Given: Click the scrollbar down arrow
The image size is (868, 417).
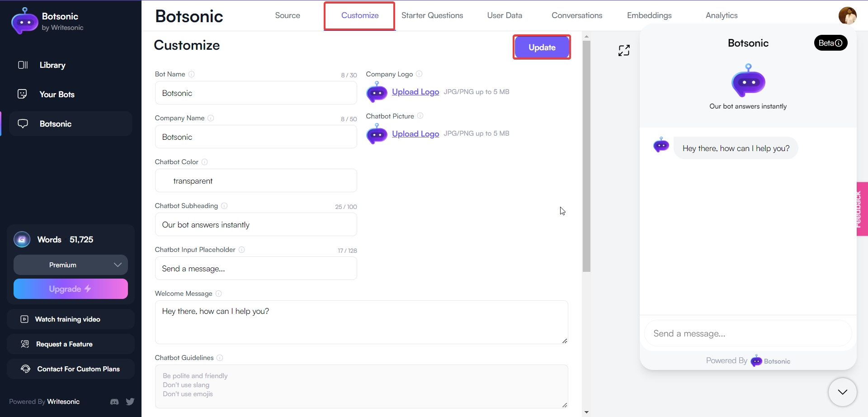Looking at the screenshot, I should pos(586,412).
